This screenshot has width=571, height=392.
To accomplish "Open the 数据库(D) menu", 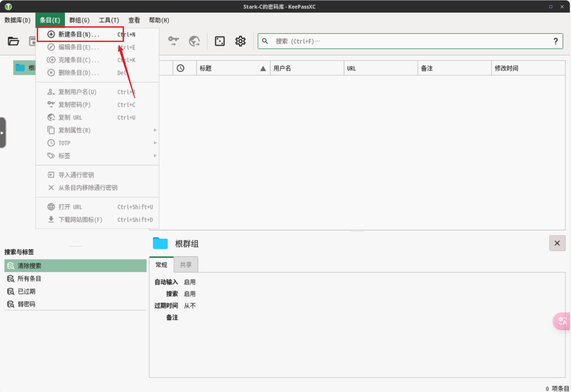I will click(17, 20).
